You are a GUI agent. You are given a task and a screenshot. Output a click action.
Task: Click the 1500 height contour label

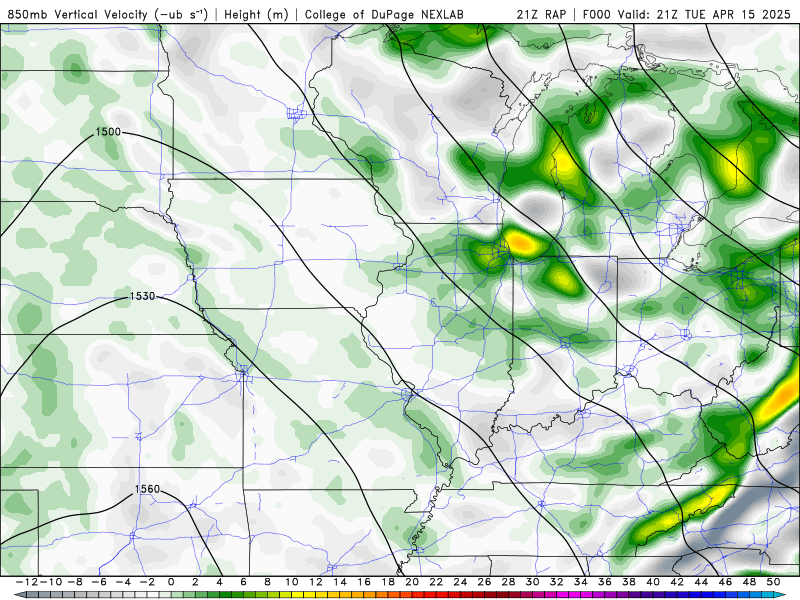[x=108, y=132]
